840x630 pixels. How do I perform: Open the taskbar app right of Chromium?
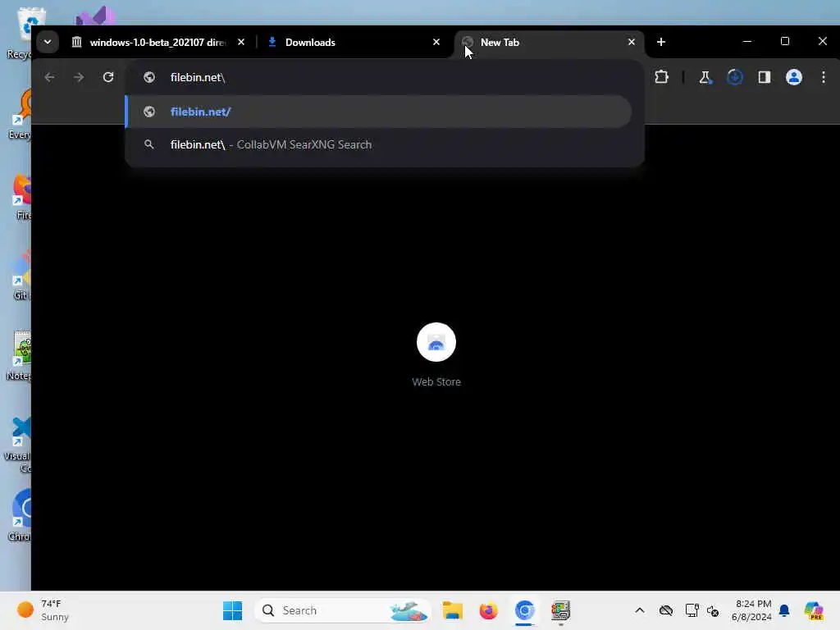(560, 610)
